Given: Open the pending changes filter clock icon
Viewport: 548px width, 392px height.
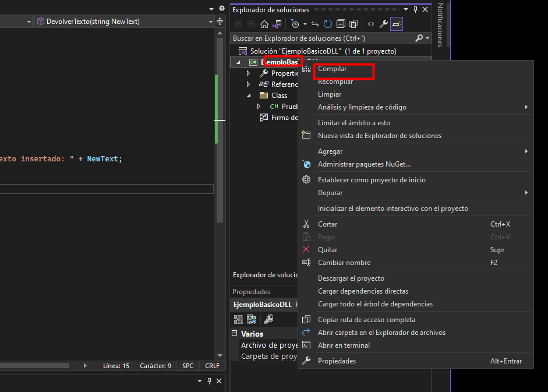Looking at the screenshot, I should pos(295,24).
